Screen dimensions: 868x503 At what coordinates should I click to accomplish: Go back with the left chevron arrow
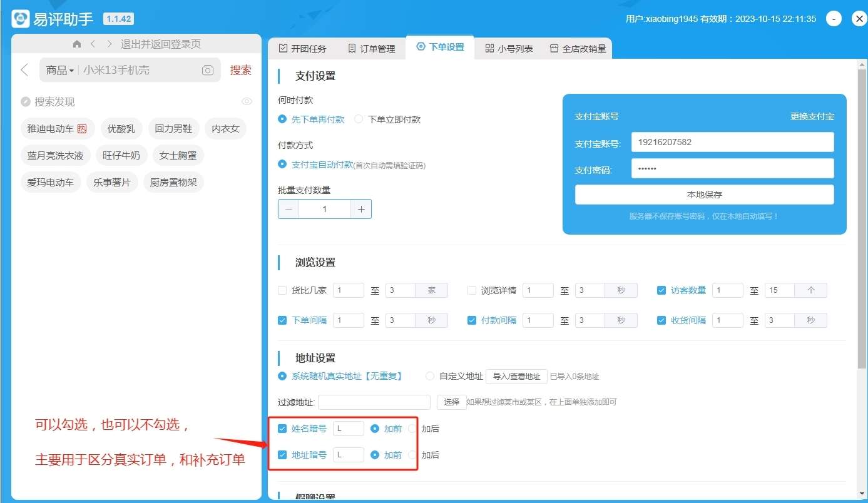click(x=93, y=44)
